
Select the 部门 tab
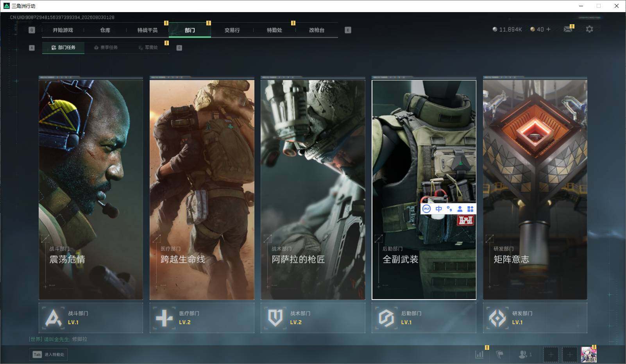(190, 30)
